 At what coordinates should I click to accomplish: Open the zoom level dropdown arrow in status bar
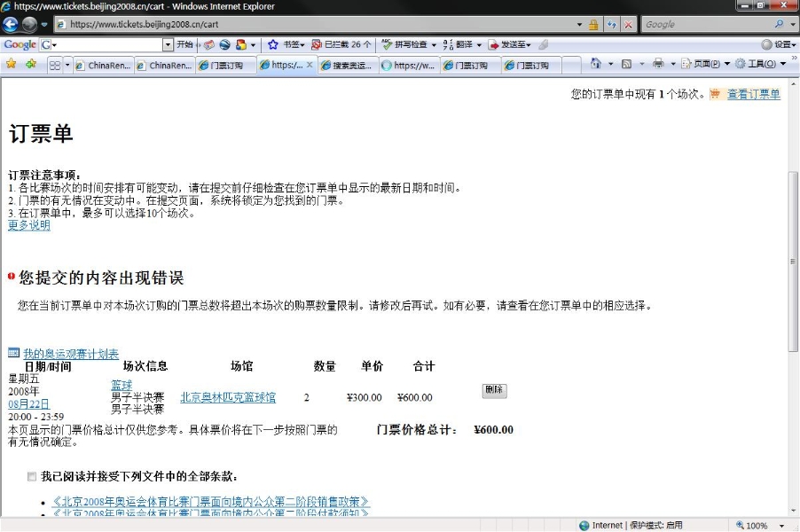pos(781,526)
